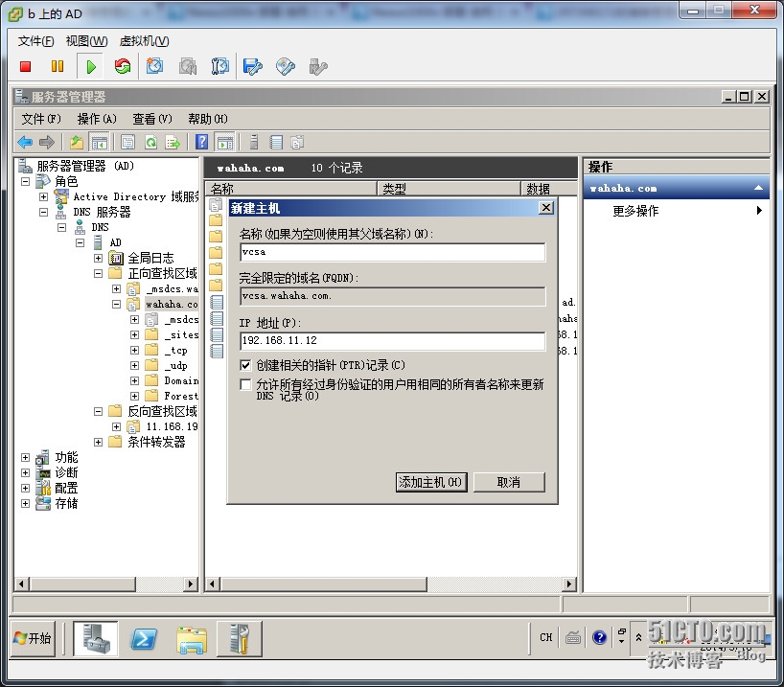Screen dimensions: 784x687
Task: Uncheck create associated PTR record checkbox
Action: pyautogui.click(x=245, y=365)
